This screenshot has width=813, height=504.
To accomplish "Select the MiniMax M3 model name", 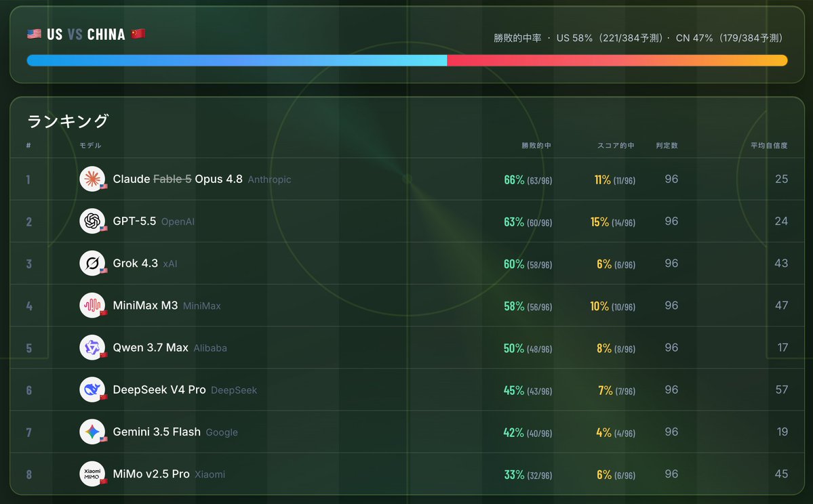I will [x=145, y=305].
